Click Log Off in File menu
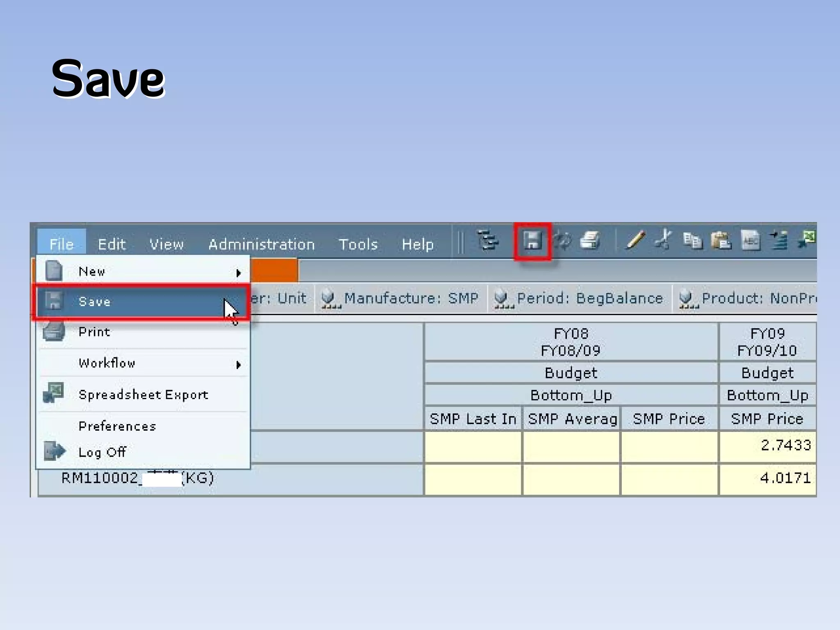The image size is (840, 630). coord(102,452)
